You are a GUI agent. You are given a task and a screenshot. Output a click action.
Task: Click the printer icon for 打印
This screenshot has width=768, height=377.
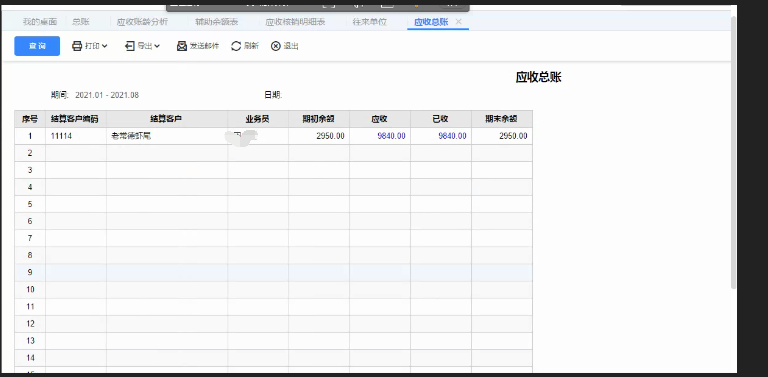tap(77, 46)
